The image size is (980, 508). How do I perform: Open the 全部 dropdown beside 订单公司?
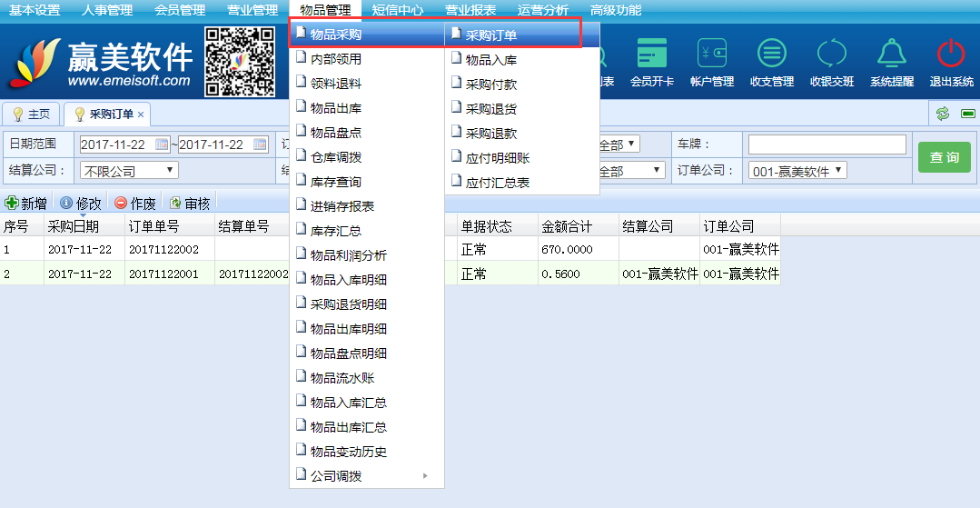tap(630, 170)
